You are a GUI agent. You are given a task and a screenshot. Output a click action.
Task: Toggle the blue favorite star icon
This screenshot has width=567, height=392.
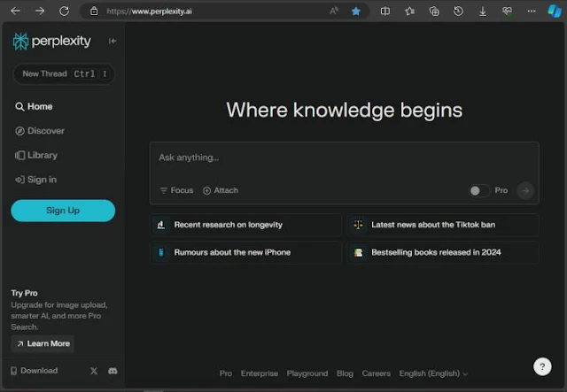point(356,12)
